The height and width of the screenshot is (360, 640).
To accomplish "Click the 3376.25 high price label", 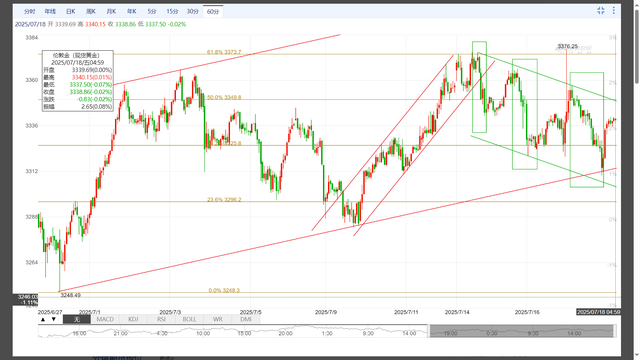I will [567, 46].
